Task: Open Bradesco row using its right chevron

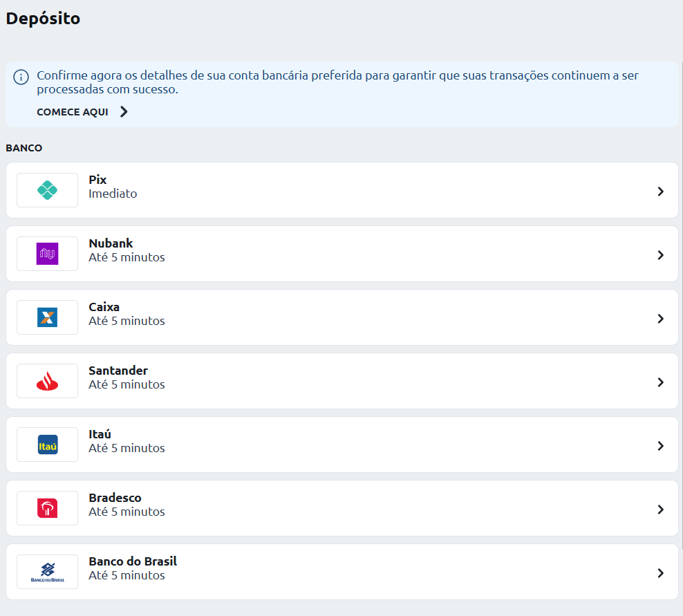Action: click(660, 510)
